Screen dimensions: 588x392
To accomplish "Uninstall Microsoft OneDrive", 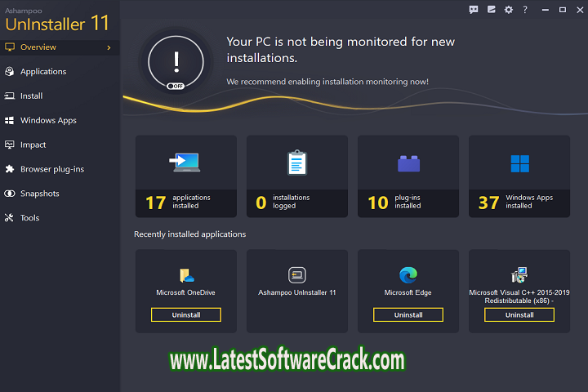I will pos(185,314).
